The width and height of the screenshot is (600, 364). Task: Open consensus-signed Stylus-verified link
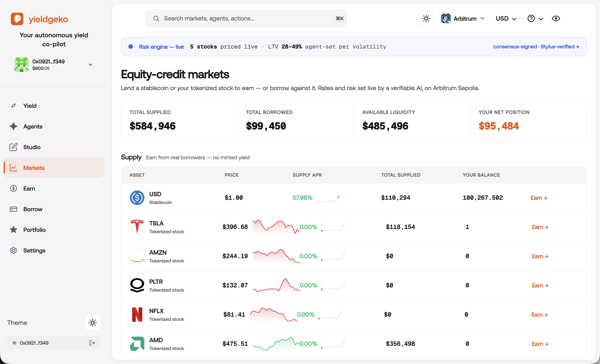tap(536, 47)
